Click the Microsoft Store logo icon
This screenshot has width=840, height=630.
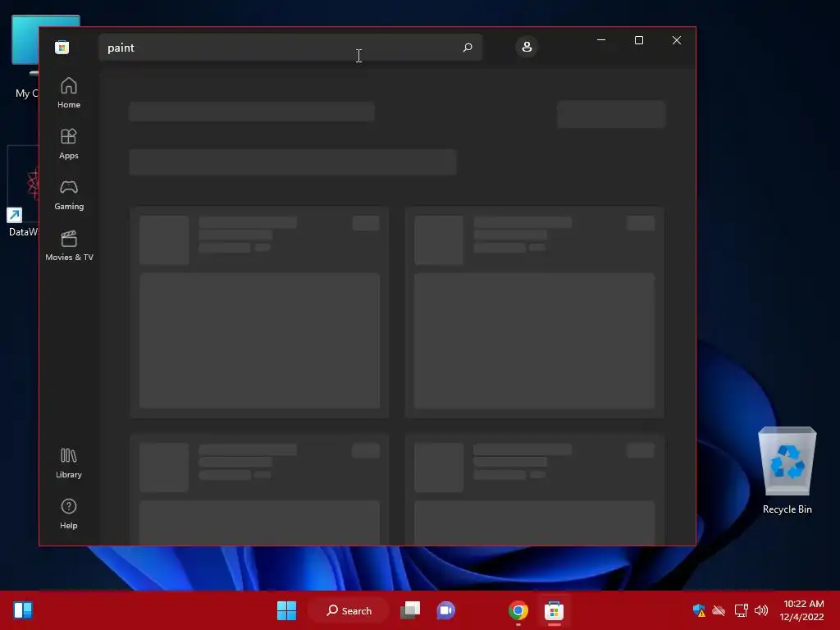point(62,47)
